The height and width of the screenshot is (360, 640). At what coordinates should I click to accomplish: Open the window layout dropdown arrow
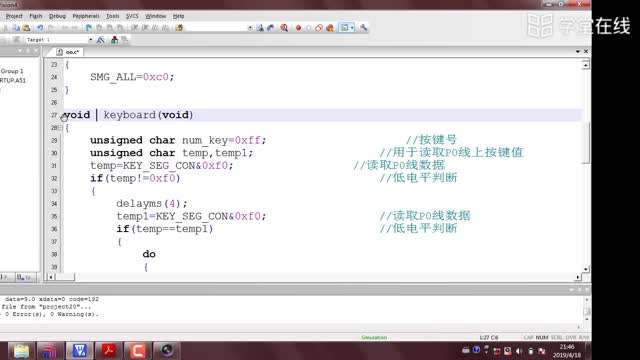pos(352,28)
